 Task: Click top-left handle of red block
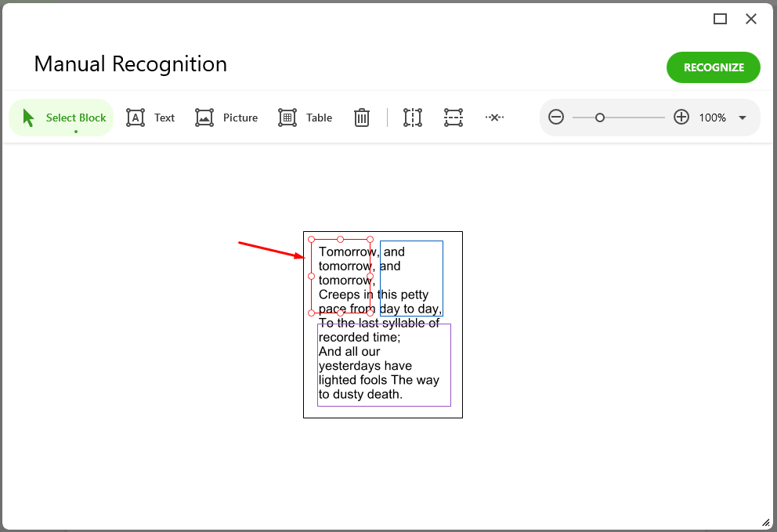pos(311,240)
